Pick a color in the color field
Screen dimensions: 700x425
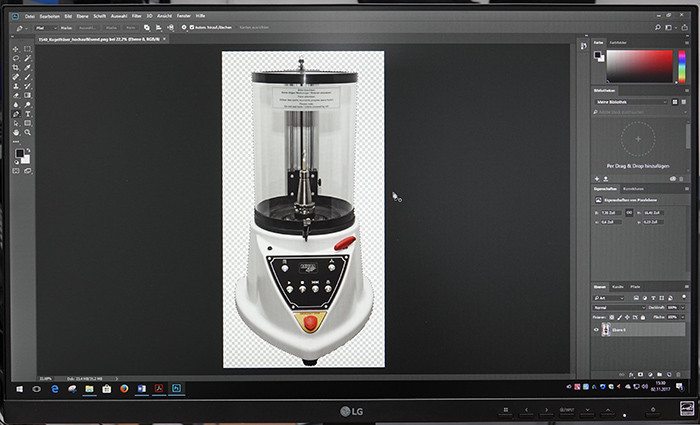(640, 64)
